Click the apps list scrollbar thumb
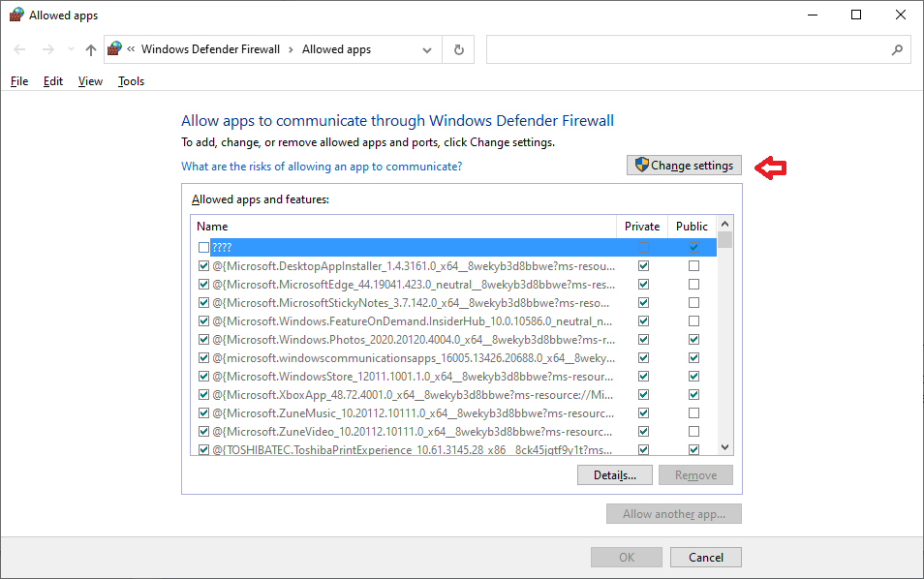 pyautogui.click(x=724, y=240)
